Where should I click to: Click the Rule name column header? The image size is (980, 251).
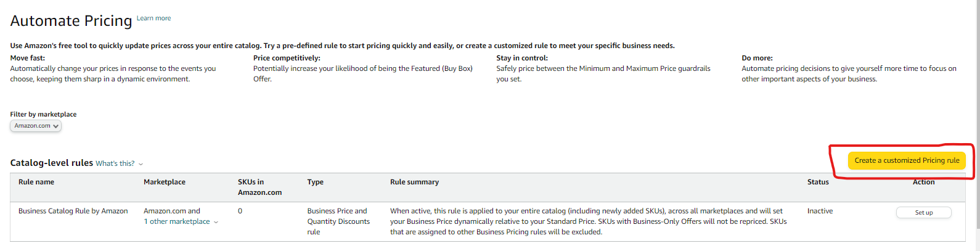[x=36, y=182]
